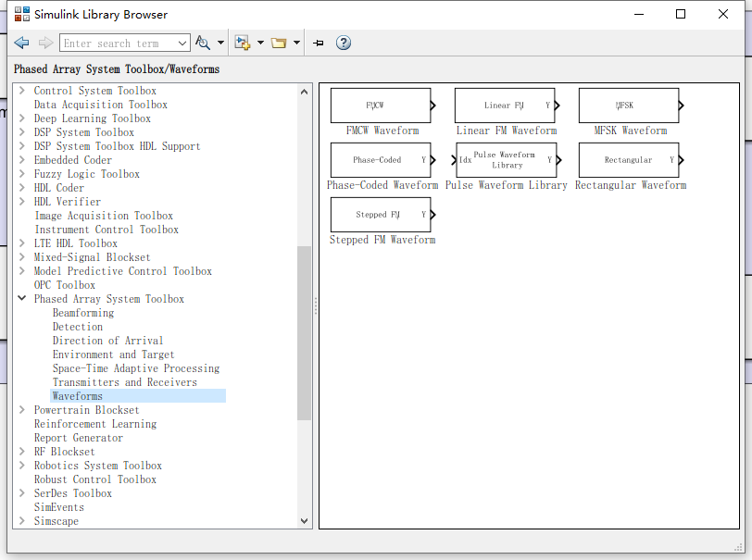Expand DSP System Toolbox HDL Support
752x560 pixels.
coord(21,145)
